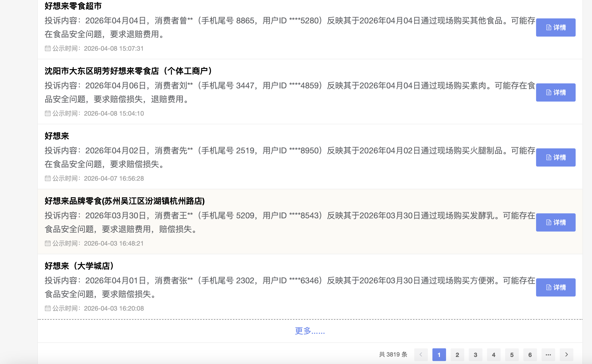View details of 苏州吴江区汾湖镇杭州路店 complaint
The height and width of the screenshot is (364, 592).
[x=555, y=222]
